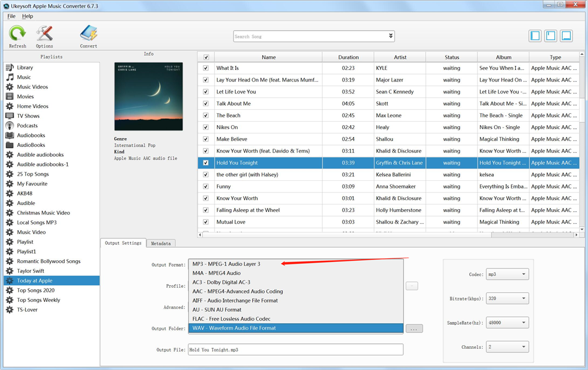Screen dimensions: 588x370
Task: Uncheck the Hold You Tonight checkbox
Action: pyautogui.click(x=205, y=163)
